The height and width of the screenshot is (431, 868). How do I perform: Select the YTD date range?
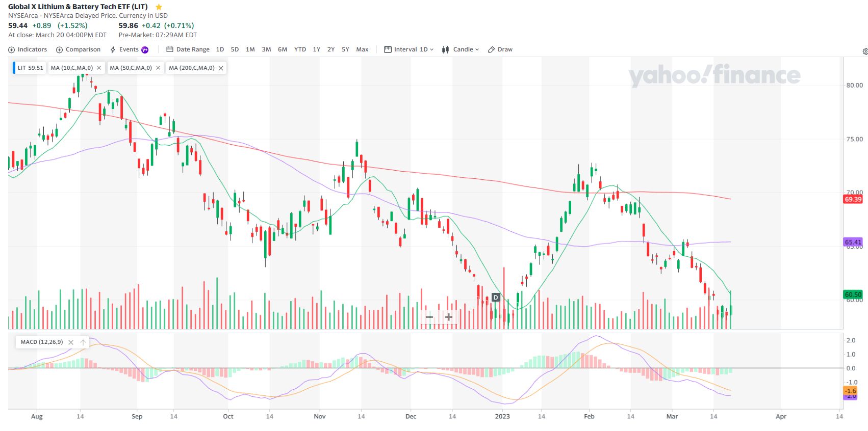tap(300, 49)
